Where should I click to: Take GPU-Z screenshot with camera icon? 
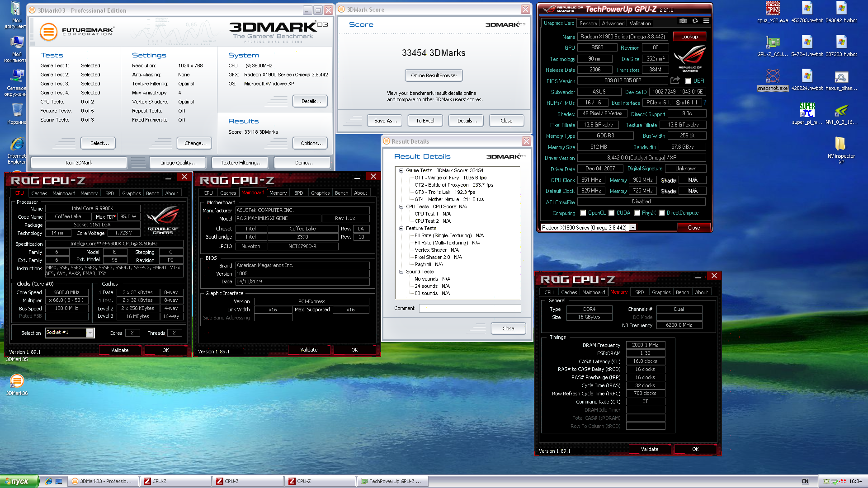point(683,21)
